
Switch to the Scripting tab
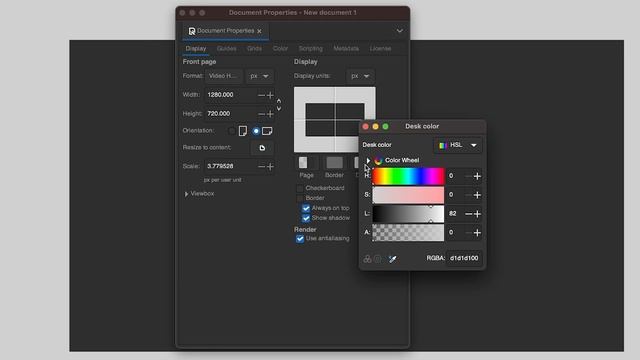[x=311, y=49]
